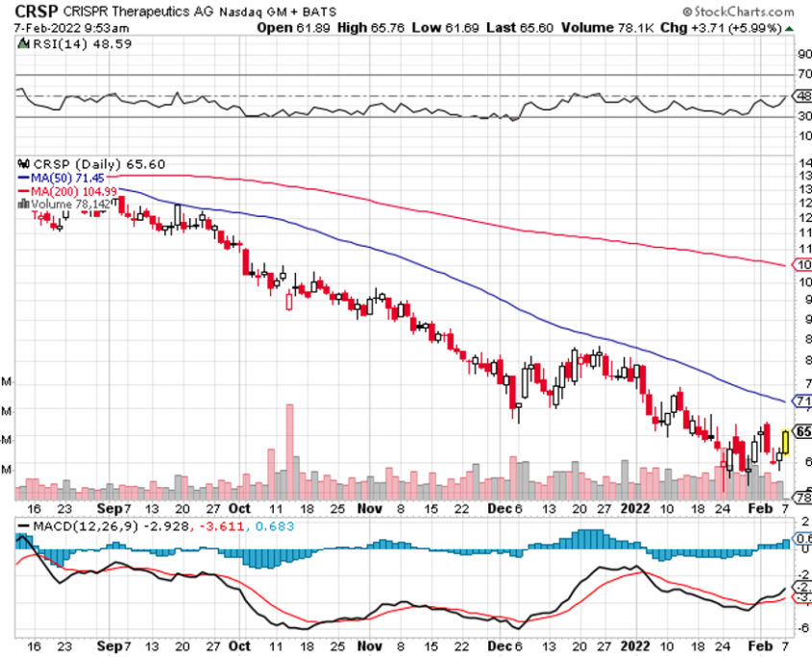Click the MACD(12,26,9) legend label
Screen dimensions: 812x657
[x=86, y=526]
